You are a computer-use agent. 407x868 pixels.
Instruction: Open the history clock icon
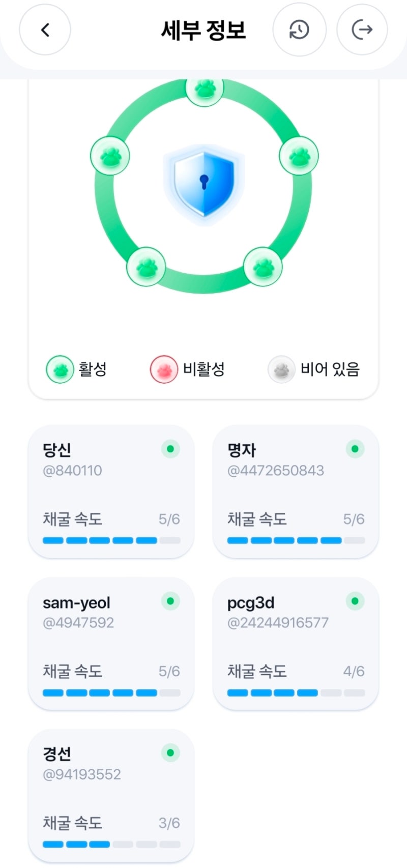[299, 30]
